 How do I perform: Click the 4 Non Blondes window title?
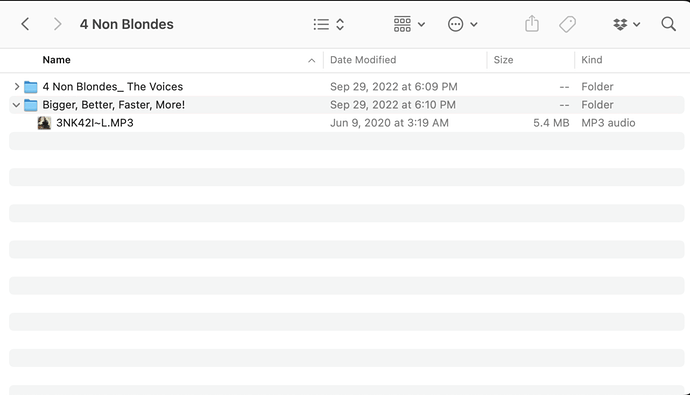[127, 24]
